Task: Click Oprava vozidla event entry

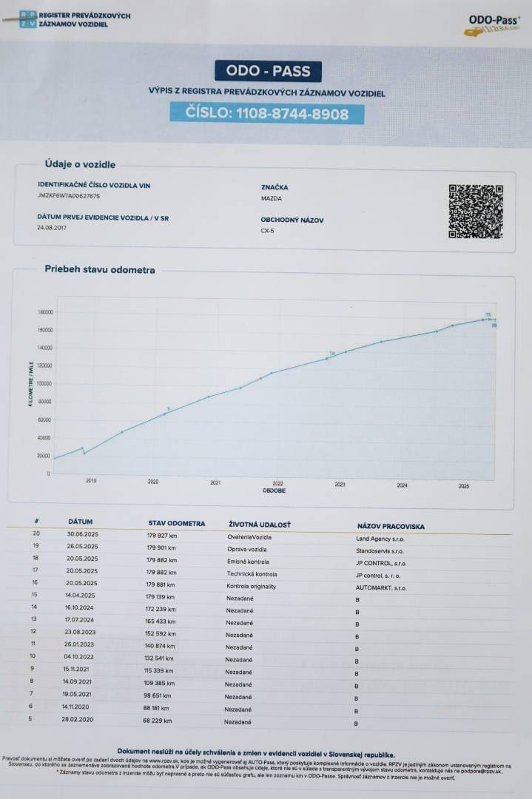Action: tap(247, 549)
